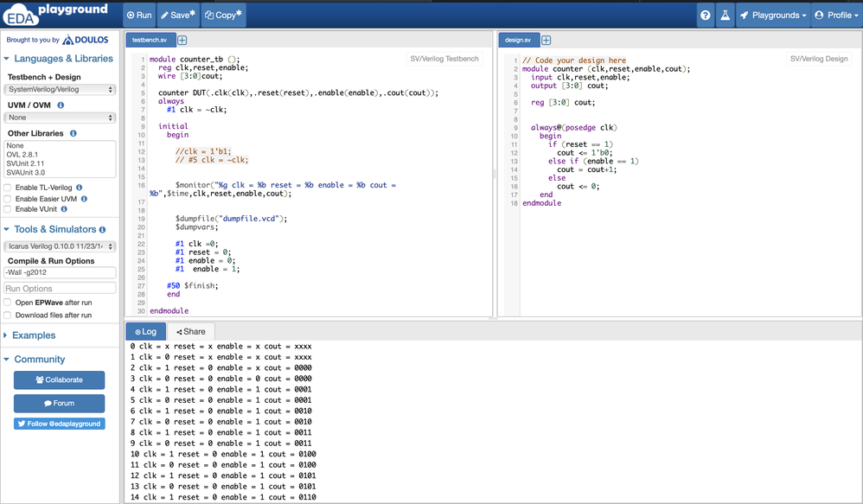Screen dimensions: 863x504
Task: Click the Run Options input field
Action: (x=60, y=289)
